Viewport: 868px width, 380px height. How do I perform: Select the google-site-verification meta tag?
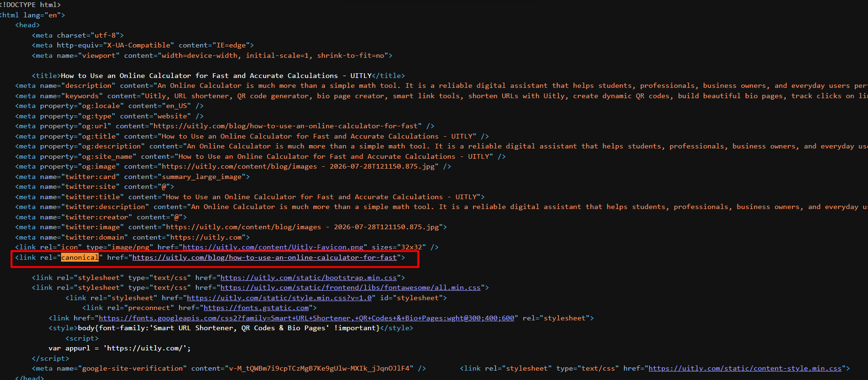[229, 368]
